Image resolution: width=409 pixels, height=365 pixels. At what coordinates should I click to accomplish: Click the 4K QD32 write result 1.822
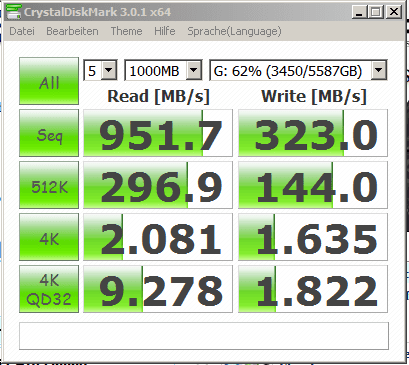(313, 289)
